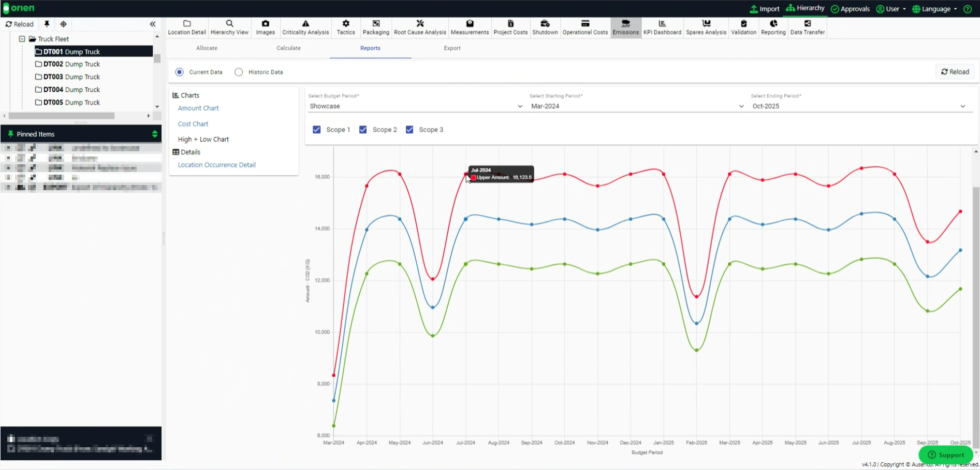Select DT003 Dump Truck in tree
The width and height of the screenshot is (980, 470).
(x=71, y=77)
